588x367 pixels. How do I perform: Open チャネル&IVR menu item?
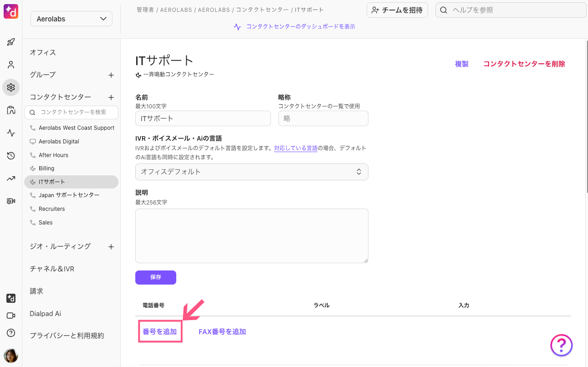tap(52, 269)
